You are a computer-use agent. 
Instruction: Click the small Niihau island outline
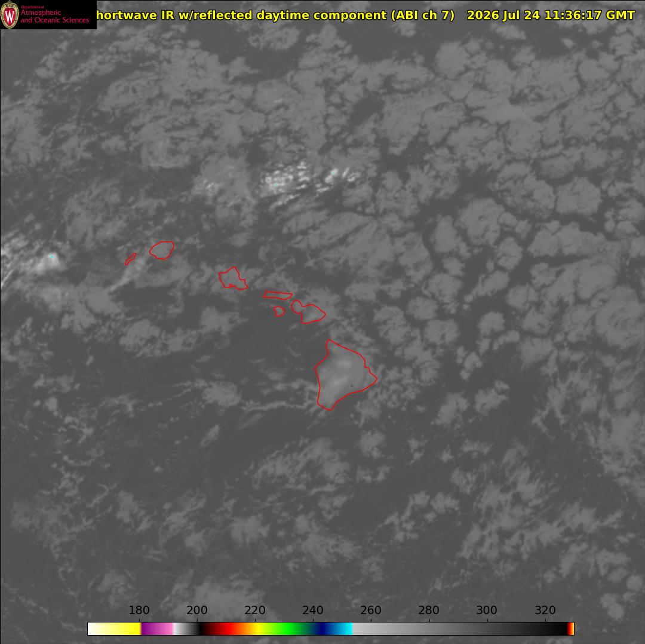[x=131, y=259]
